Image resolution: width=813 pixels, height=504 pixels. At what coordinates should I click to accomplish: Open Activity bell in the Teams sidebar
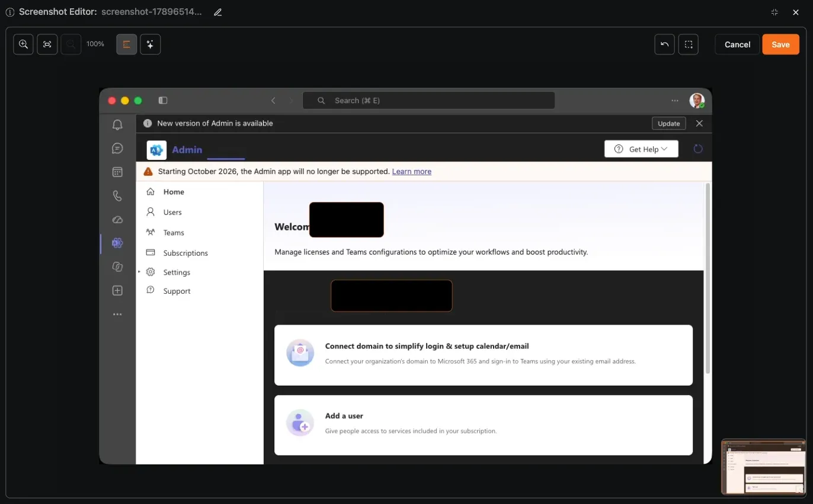click(x=117, y=124)
